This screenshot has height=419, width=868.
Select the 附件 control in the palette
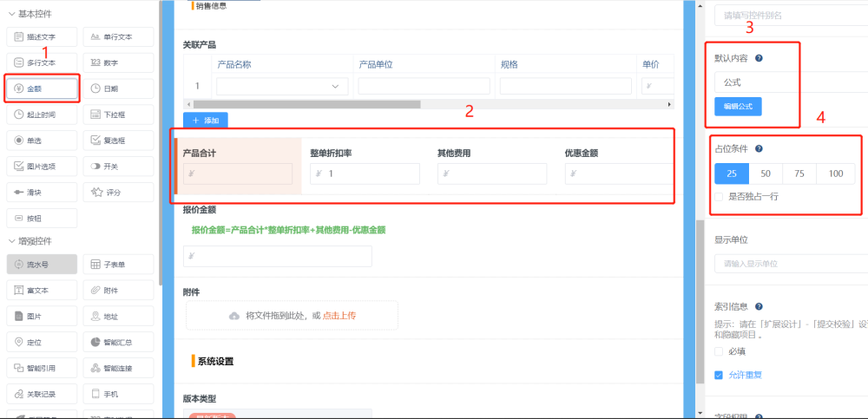118,290
